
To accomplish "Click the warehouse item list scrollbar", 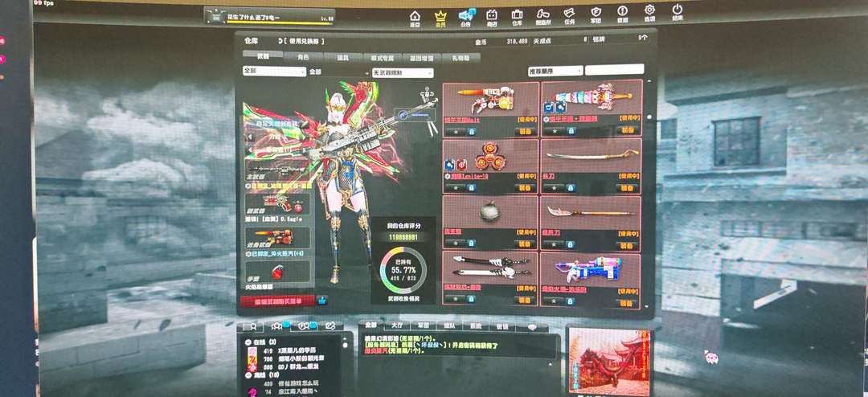I will click(649, 194).
